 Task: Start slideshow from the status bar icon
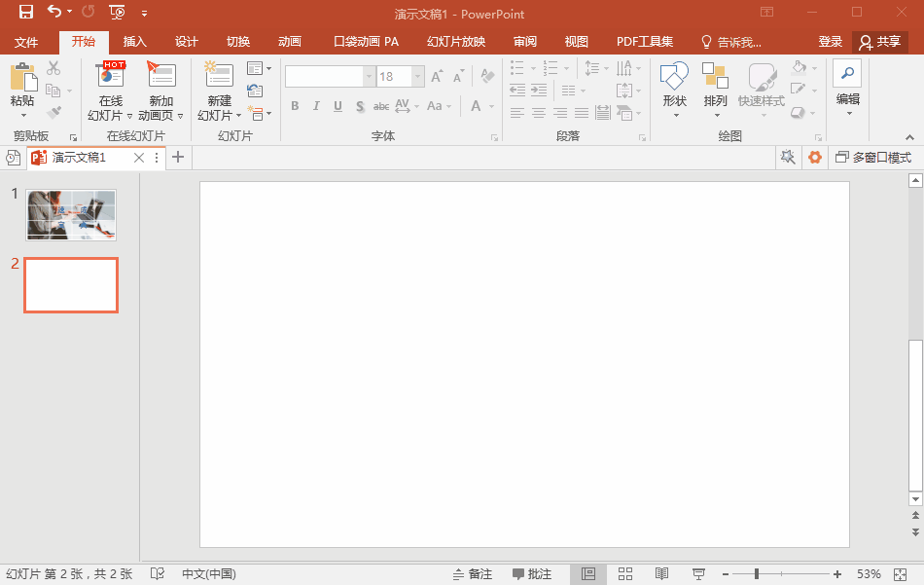click(697, 574)
